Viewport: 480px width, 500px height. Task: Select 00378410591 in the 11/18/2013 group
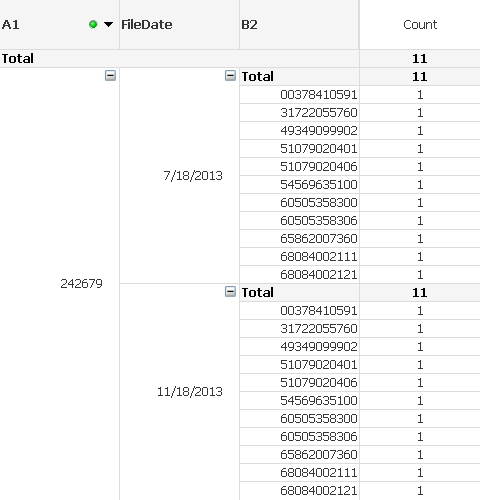click(319, 311)
